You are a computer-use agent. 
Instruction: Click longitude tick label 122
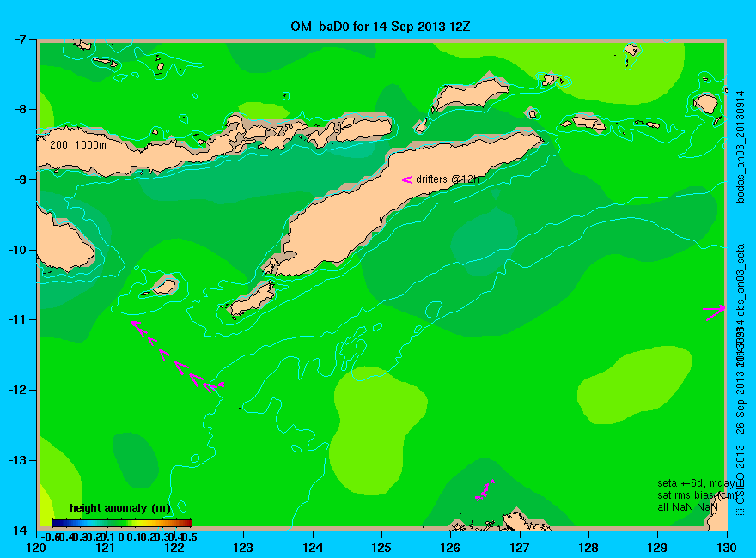(174, 548)
